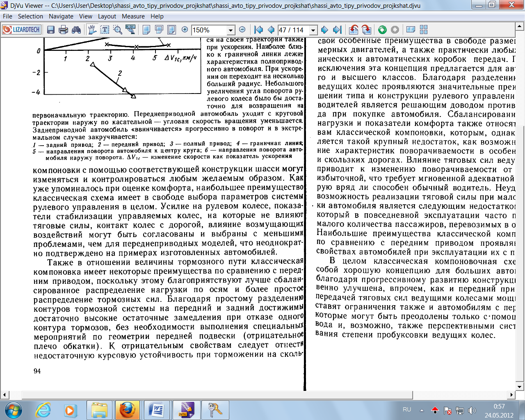Viewport: 525px width, 420px height.
Task: Navigate back with green arrow
Action: point(382,30)
